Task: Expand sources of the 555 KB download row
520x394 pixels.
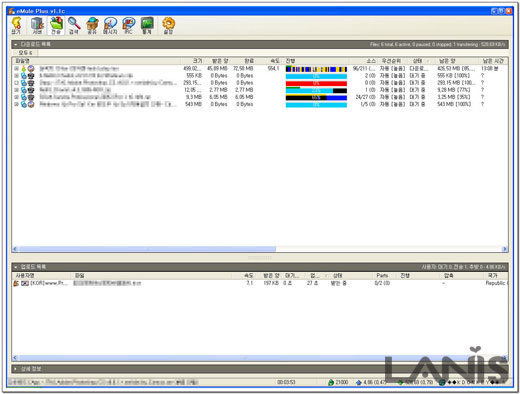Action: pos(16,76)
